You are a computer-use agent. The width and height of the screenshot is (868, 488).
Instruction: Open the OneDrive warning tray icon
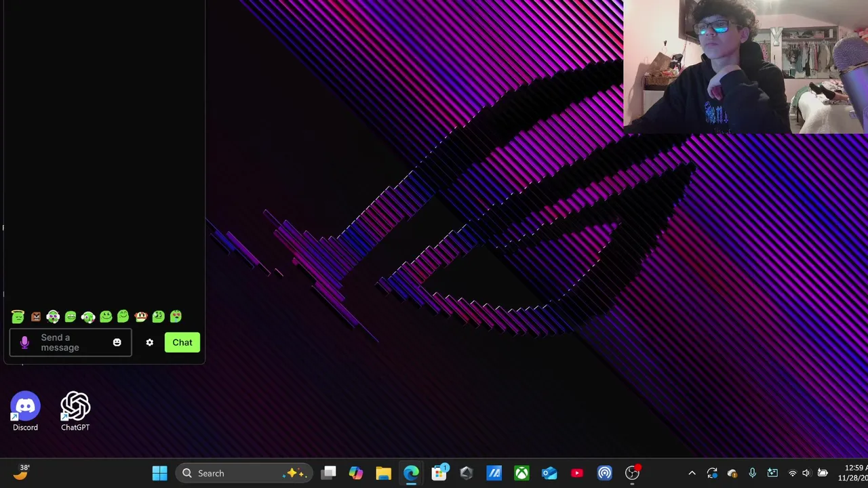point(732,473)
